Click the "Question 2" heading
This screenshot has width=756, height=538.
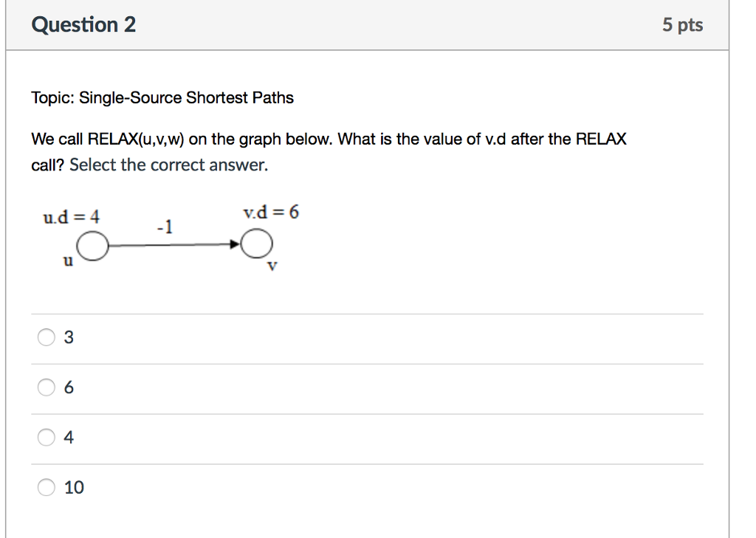click(x=83, y=25)
